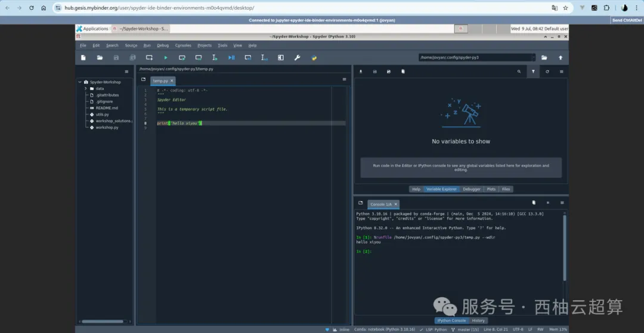644x333 pixels.
Task: Toggle variable filter funnel button
Action: click(x=533, y=72)
